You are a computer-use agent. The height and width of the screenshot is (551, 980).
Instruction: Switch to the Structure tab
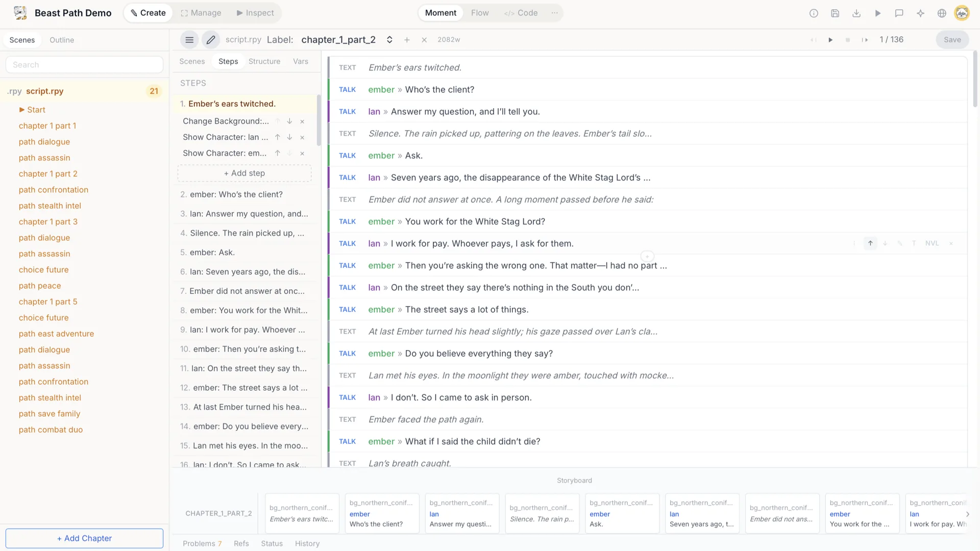(264, 61)
